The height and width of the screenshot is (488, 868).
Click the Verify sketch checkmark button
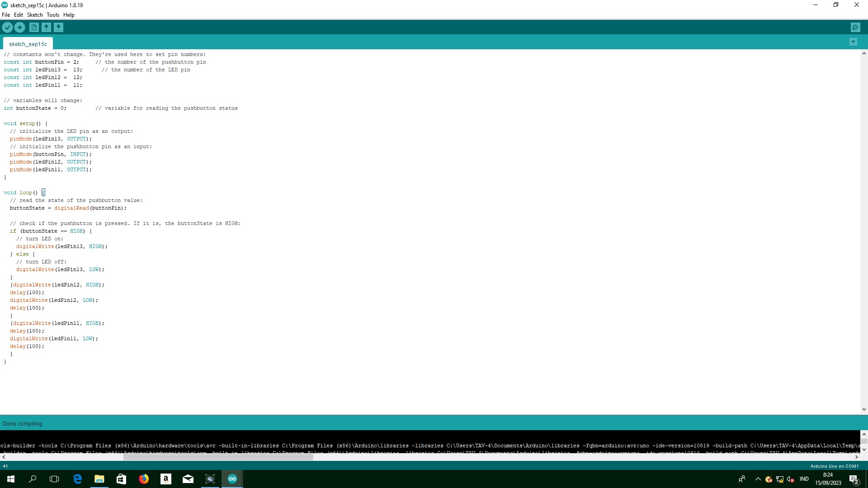(x=7, y=28)
